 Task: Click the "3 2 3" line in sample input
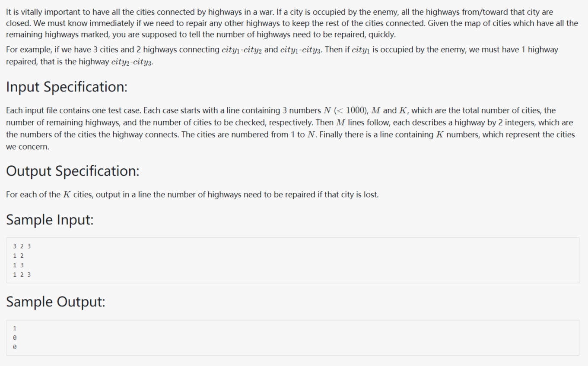pyautogui.click(x=22, y=246)
